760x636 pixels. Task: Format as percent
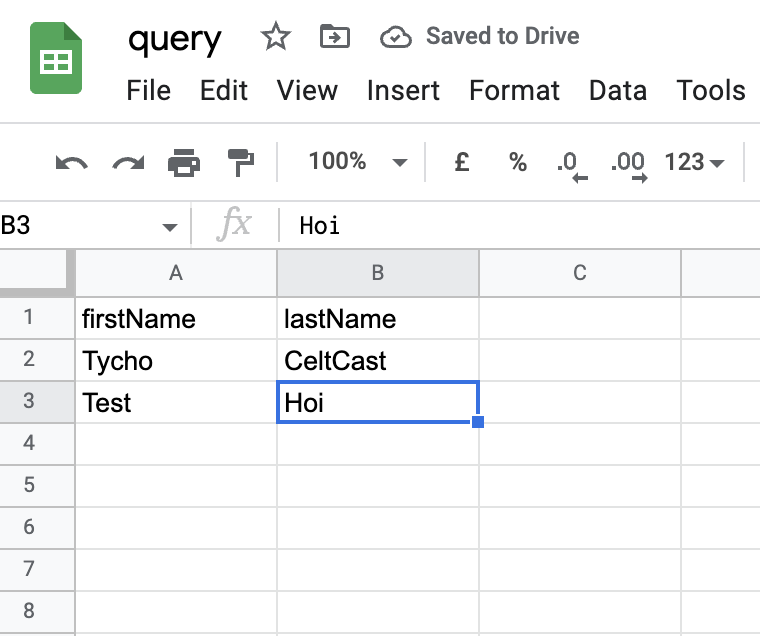tap(518, 162)
